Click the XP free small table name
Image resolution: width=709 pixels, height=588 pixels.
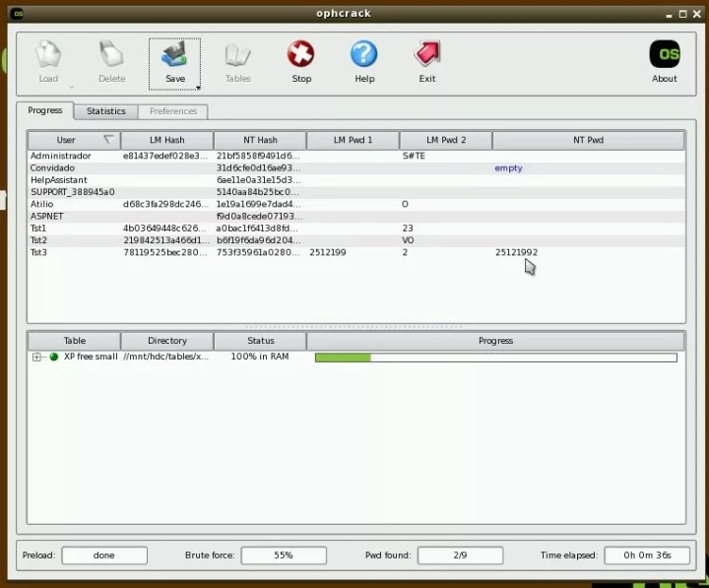[x=91, y=357]
